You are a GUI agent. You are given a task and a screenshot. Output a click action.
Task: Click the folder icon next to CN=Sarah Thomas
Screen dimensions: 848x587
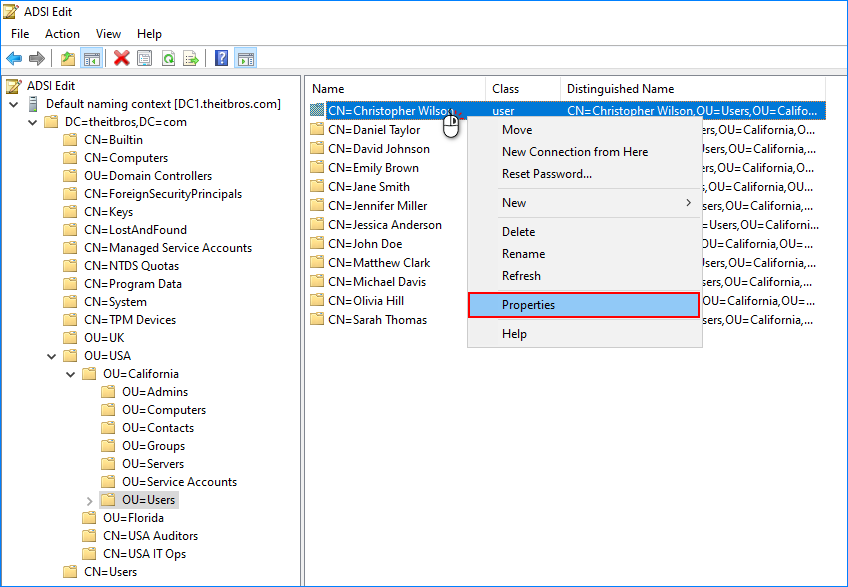click(317, 320)
